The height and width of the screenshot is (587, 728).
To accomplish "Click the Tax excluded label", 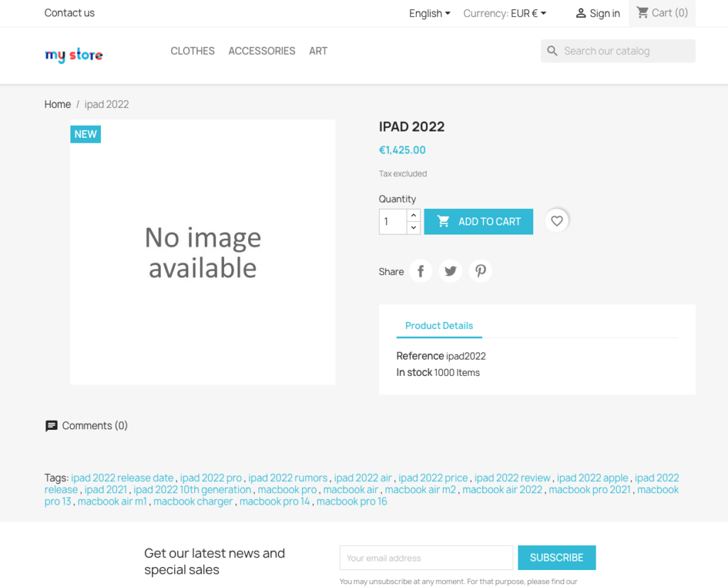I will coord(403,173).
